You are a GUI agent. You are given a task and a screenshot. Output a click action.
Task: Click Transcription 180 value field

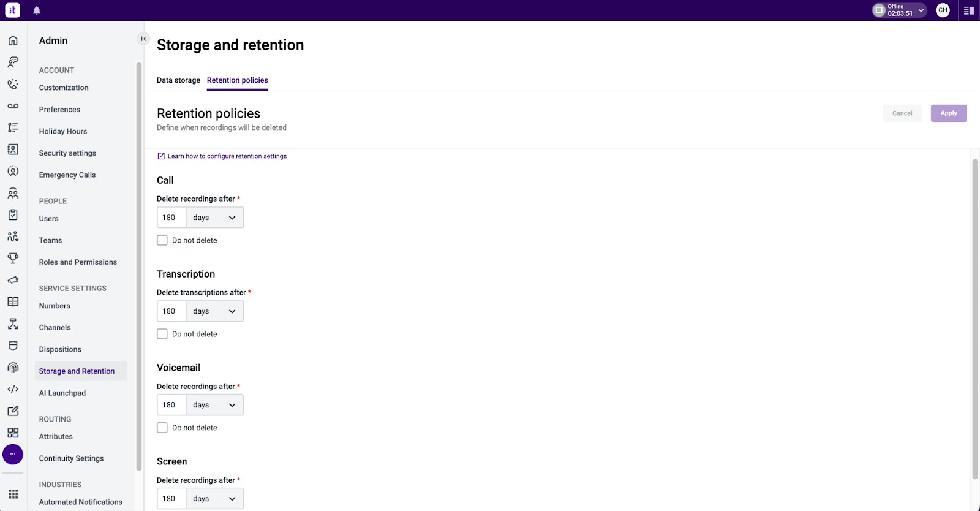(x=171, y=311)
